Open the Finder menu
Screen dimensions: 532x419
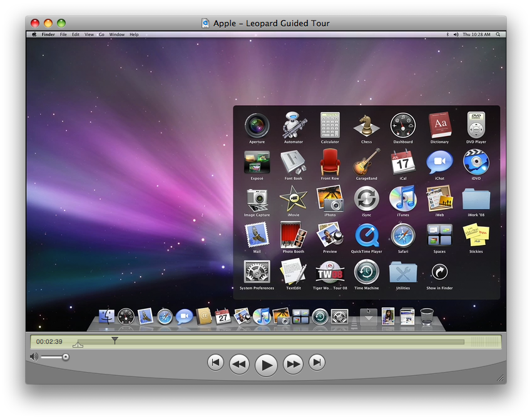pos(48,34)
